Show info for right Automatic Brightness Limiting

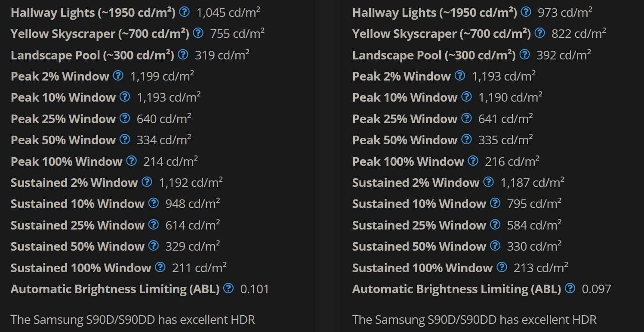570,289
